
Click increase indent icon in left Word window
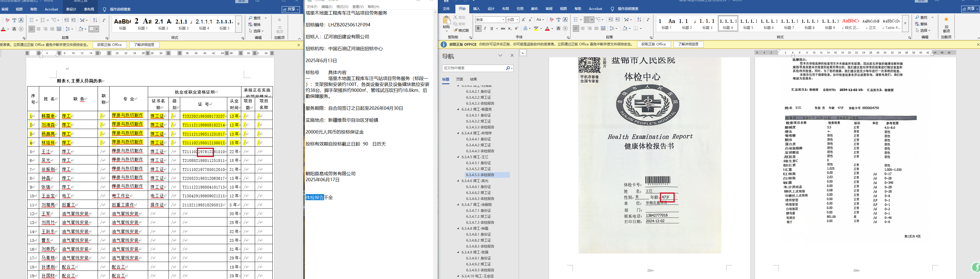coord(73,20)
